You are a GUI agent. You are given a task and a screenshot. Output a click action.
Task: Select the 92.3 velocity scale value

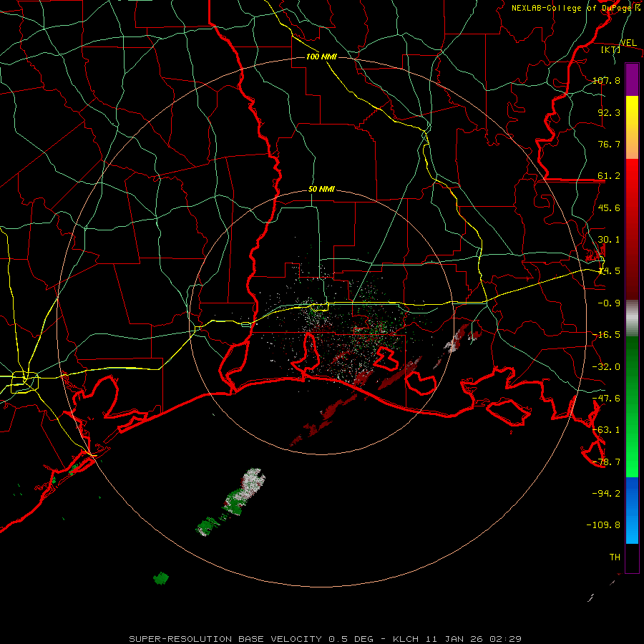coord(609,112)
